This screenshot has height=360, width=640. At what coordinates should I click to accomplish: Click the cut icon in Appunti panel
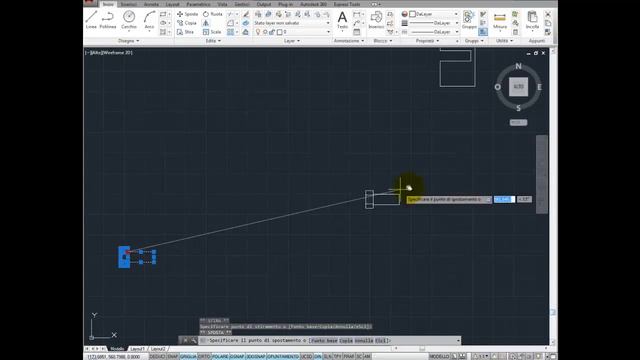548,14
